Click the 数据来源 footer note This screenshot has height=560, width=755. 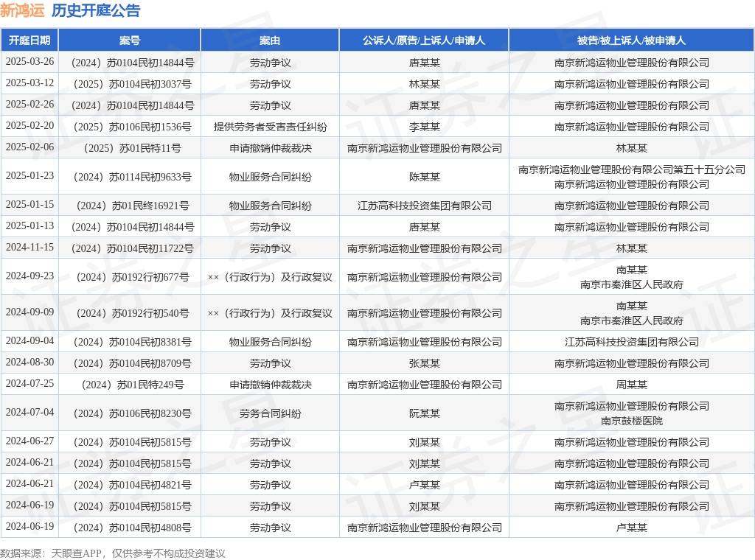(x=113, y=553)
